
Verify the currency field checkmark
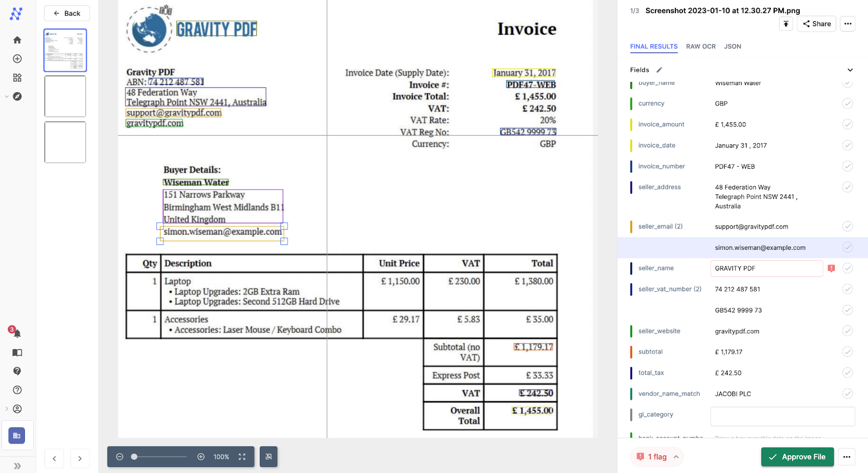coord(847,103)
